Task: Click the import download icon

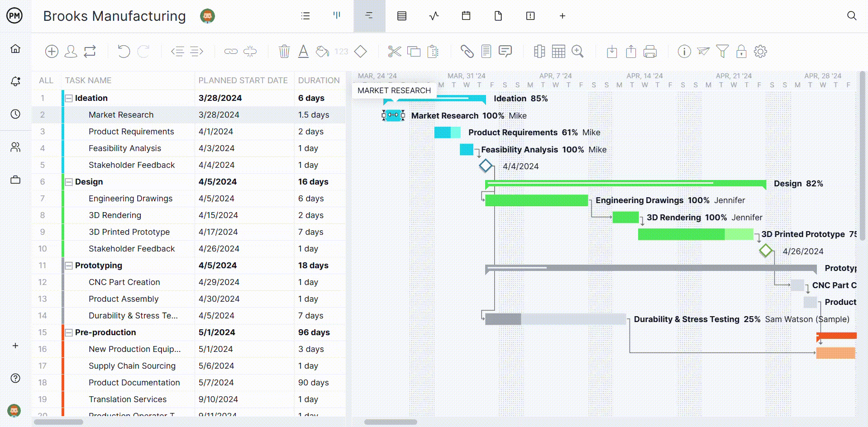Action: tap(612, 52)
